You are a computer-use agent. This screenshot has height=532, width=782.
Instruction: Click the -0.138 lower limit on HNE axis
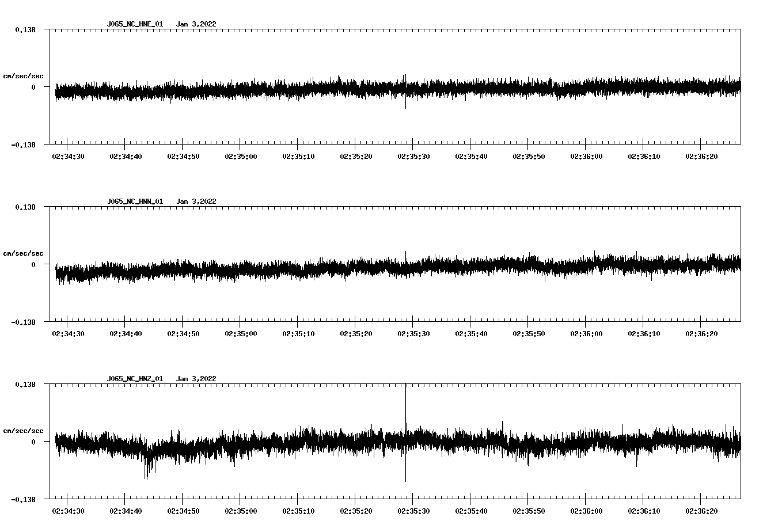tap(23, 145)
